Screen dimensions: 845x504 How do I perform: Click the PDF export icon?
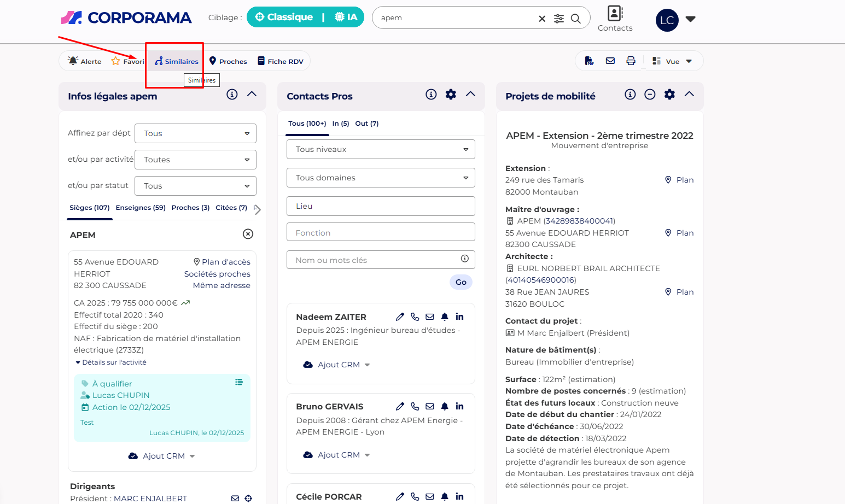(589, 61)
